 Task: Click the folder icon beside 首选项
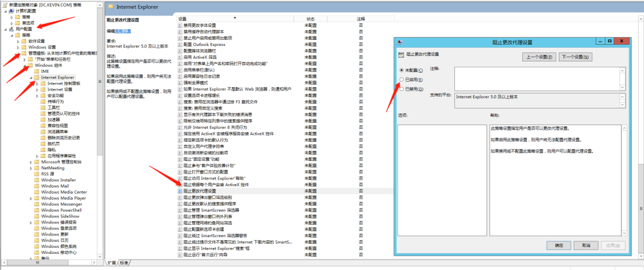[17, 23]
